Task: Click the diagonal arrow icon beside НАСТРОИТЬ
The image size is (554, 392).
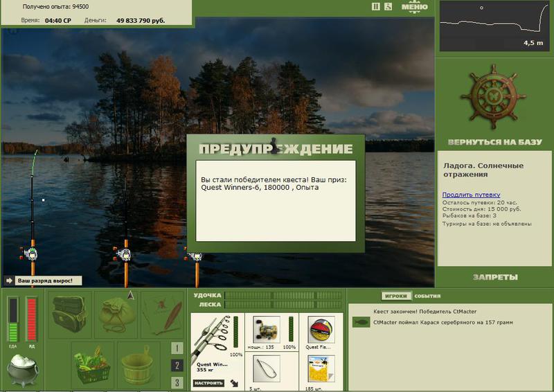Action: pyautogui.click(x=234, y=383)
